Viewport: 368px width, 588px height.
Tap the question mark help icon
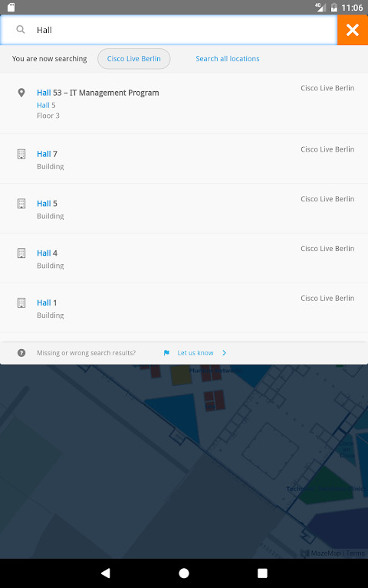pos(21,353)
